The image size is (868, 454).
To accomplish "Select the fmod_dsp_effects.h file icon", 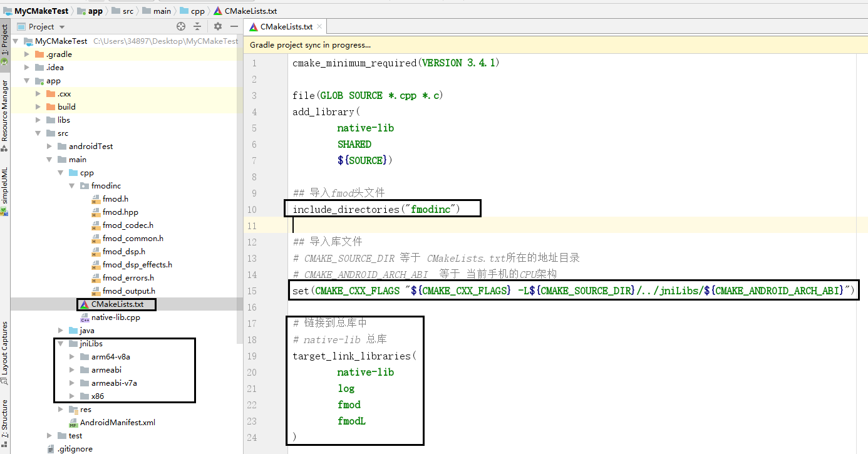I will pos(96,265).
